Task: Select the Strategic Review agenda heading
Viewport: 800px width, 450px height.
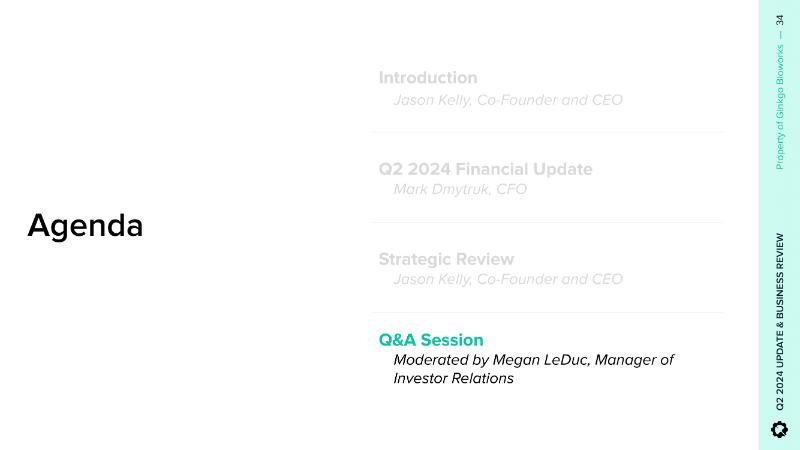Action: pyautogui.click(x=446, y=259)
